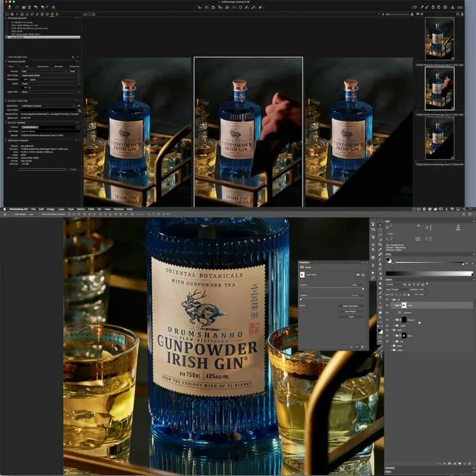Click trash icon in Properties panel

click(363, 346)
